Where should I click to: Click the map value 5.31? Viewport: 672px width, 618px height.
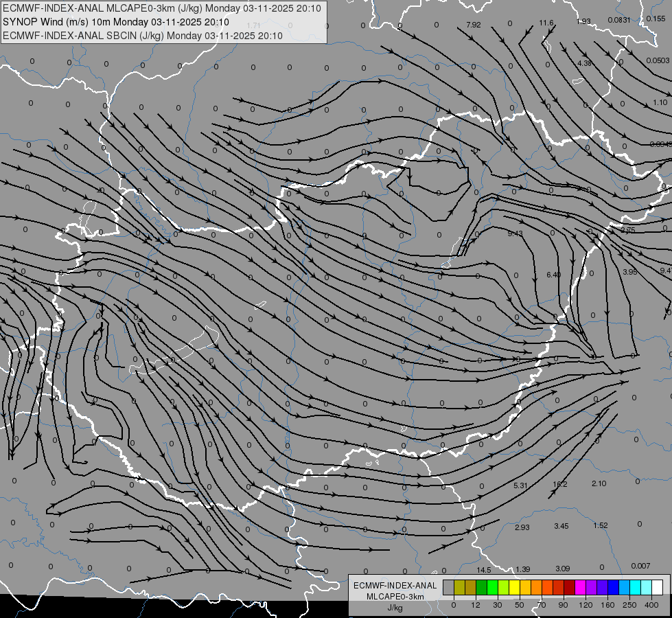click(520, 485)
